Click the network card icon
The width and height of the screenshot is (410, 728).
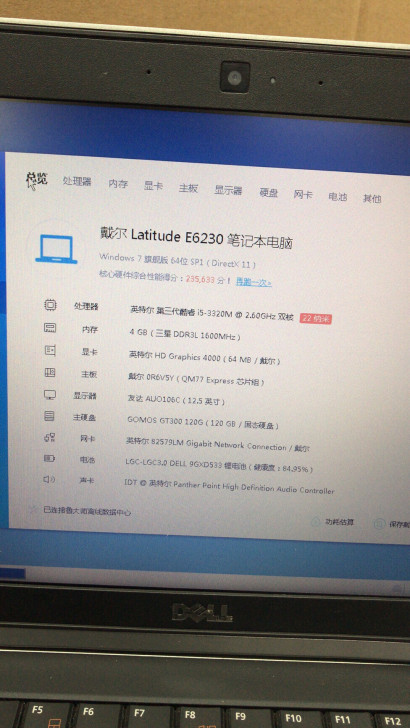coord(50,437)
